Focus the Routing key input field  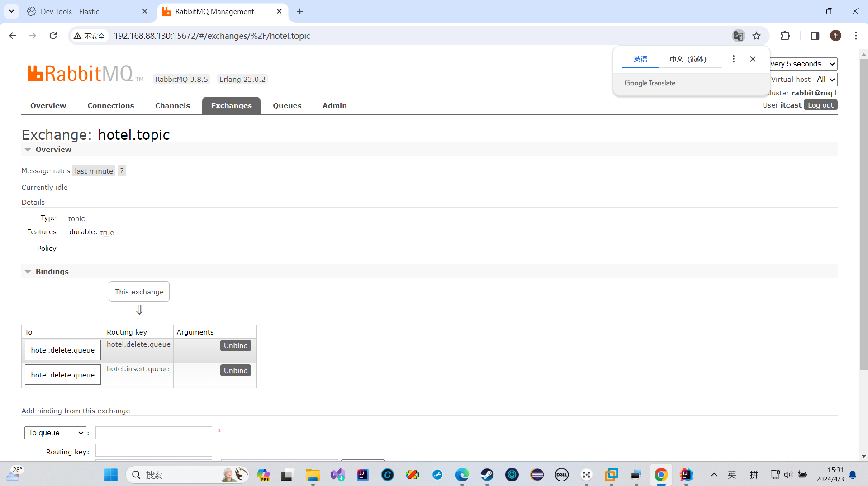click(154, 450)
